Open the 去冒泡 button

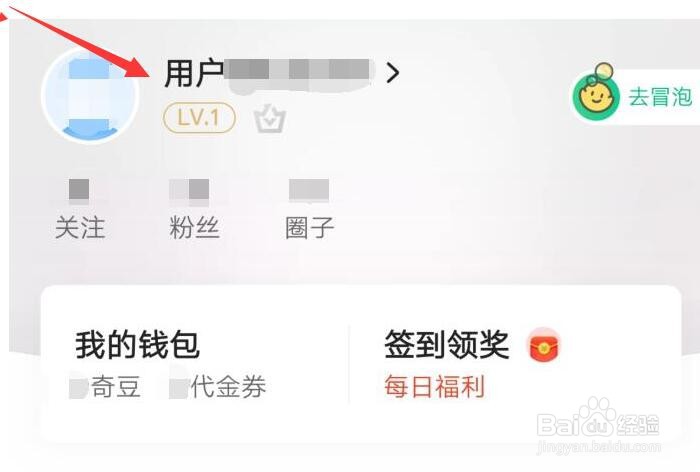(661, 97)
